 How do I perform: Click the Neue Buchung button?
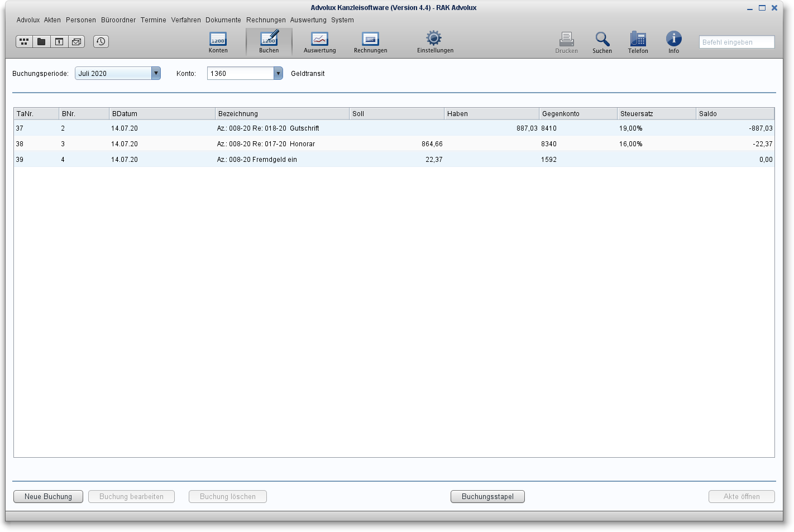click(48, 496)
